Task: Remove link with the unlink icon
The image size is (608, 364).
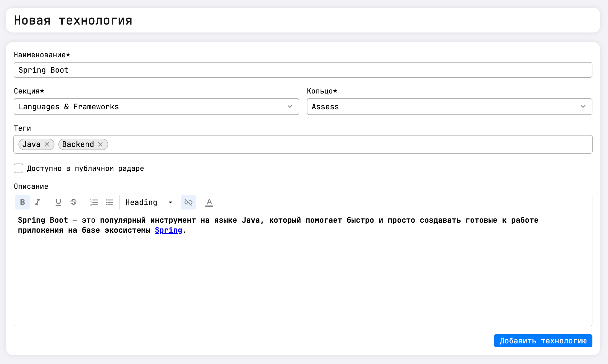Action: click(188, 202)
